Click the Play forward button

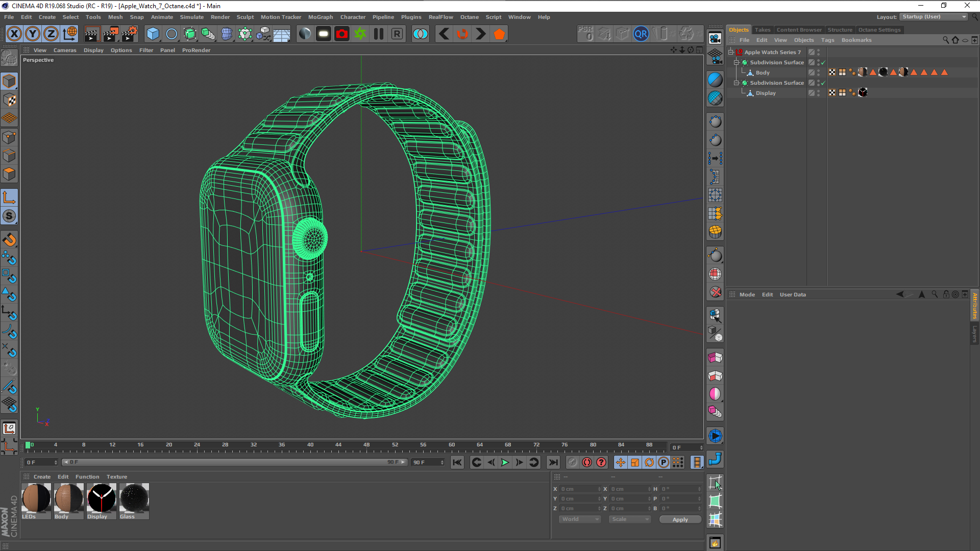pyautogui.click(x=505, y=462)
